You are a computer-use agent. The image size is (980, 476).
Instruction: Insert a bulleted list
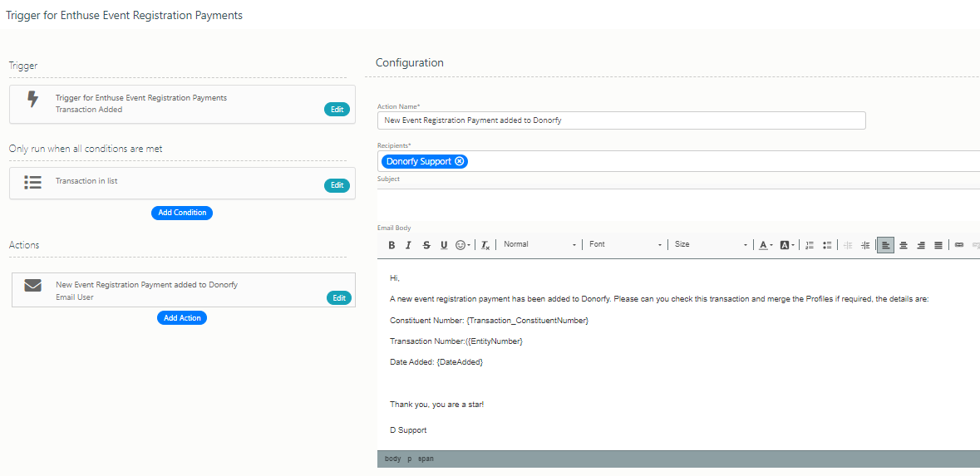coord(827,245)
